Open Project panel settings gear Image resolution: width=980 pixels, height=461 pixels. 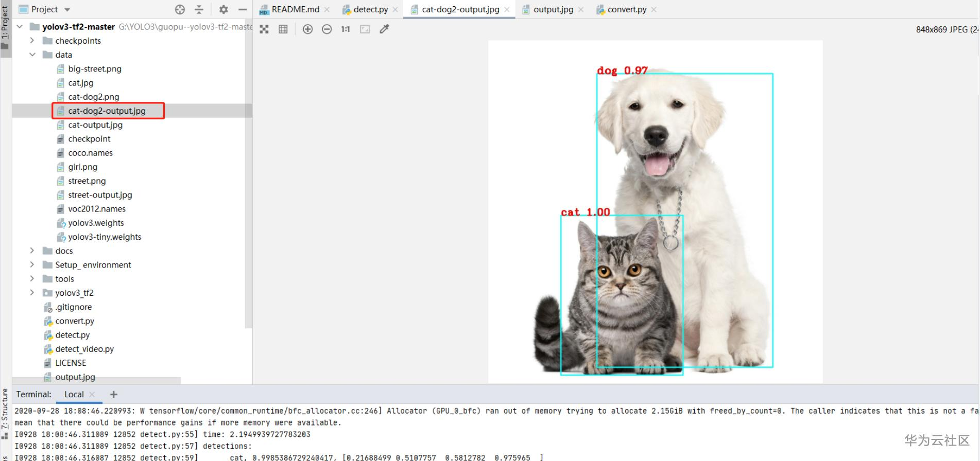(x=223, y=9)
